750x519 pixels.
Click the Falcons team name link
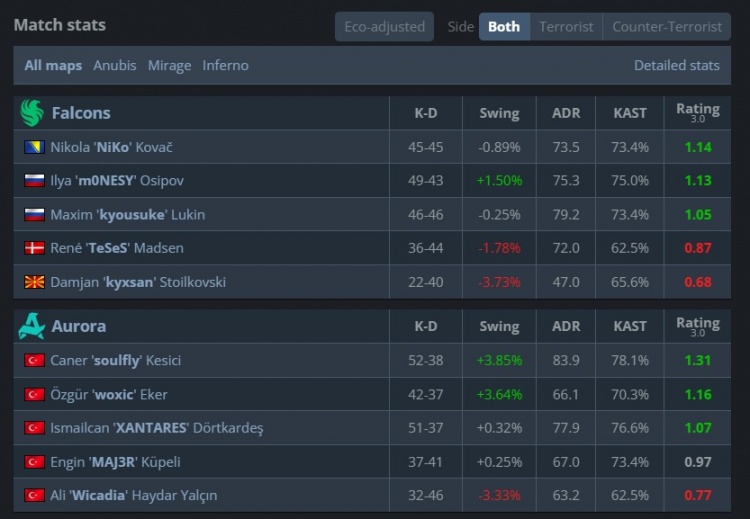81,113
